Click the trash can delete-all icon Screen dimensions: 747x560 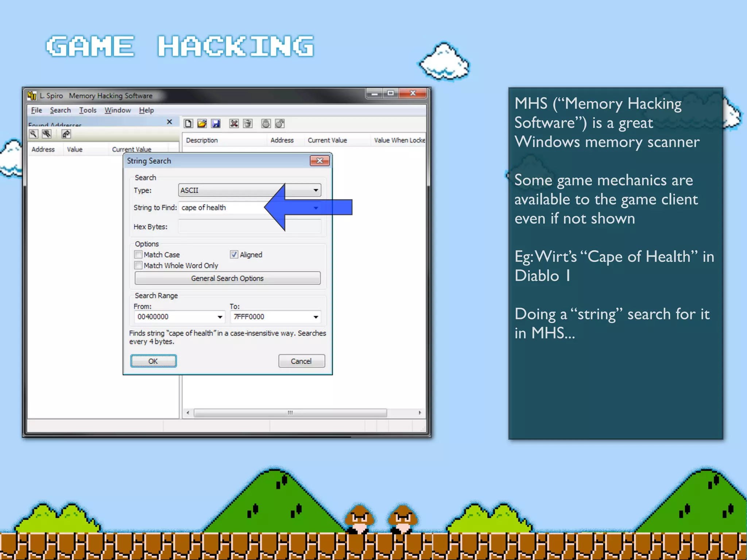pos(248,124)
